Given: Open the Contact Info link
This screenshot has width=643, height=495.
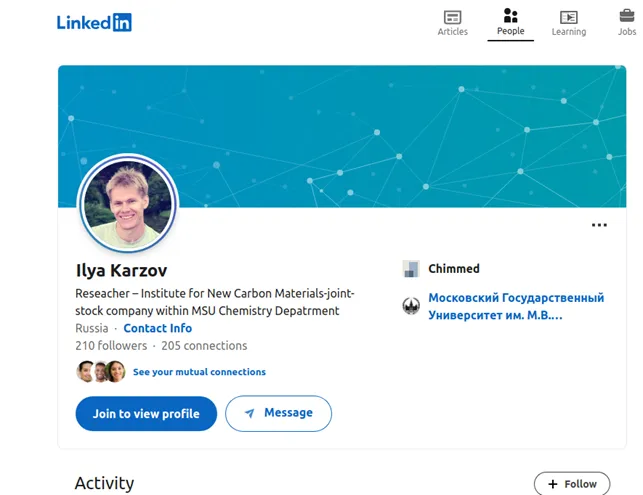Looking at the screenshot, I should [x=157, y=328].
